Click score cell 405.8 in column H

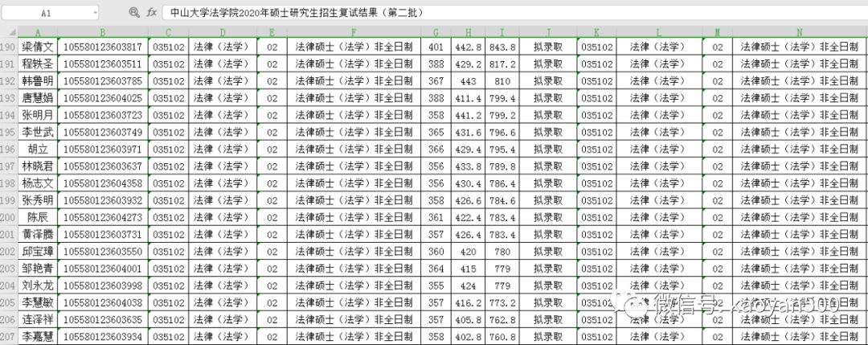[x=469, y=319]
